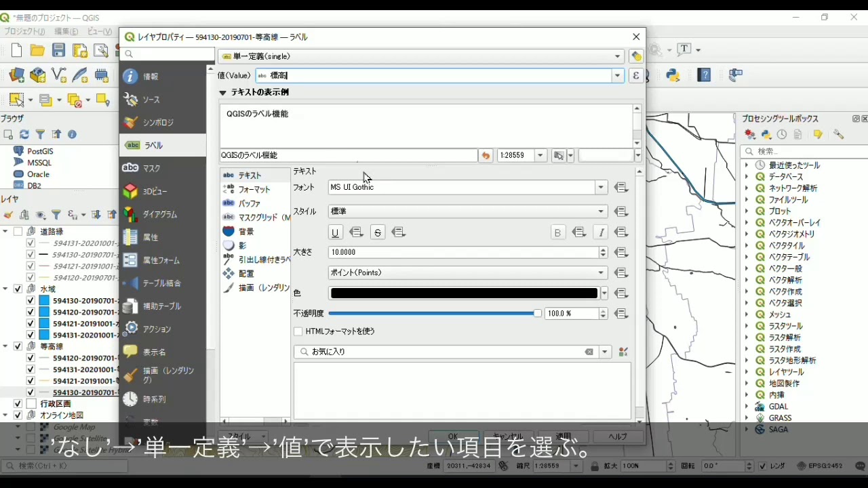Image resolution: width=868 pixels, height=488 pixels.
Task: Expand the ベクタ解析 group in processing toolbox
Action: (x=747, y=280)
